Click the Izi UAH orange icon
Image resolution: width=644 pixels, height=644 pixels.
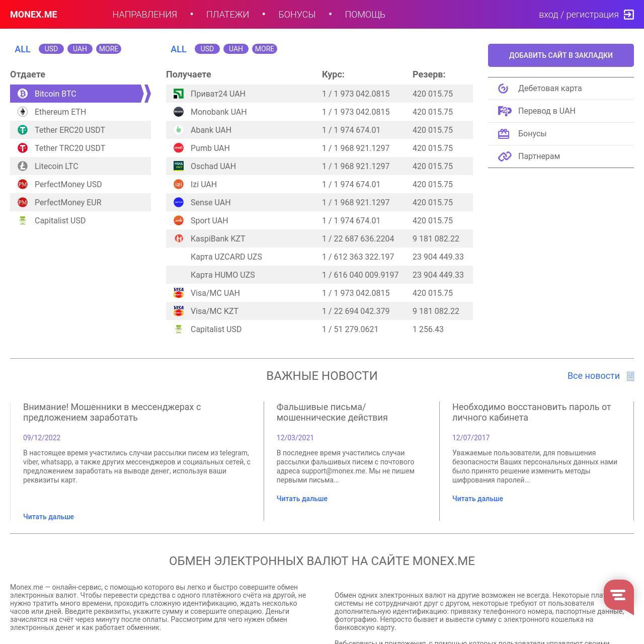[x=179, y=184]
